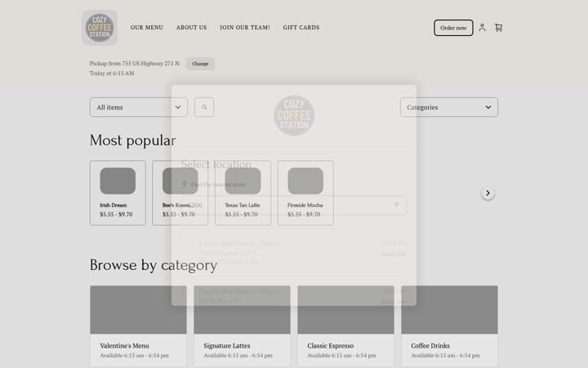This screenshot has width=588, height=368.
Task: Click the Pickup from 755 US Highway 271 N text
Action: point(134,63)
